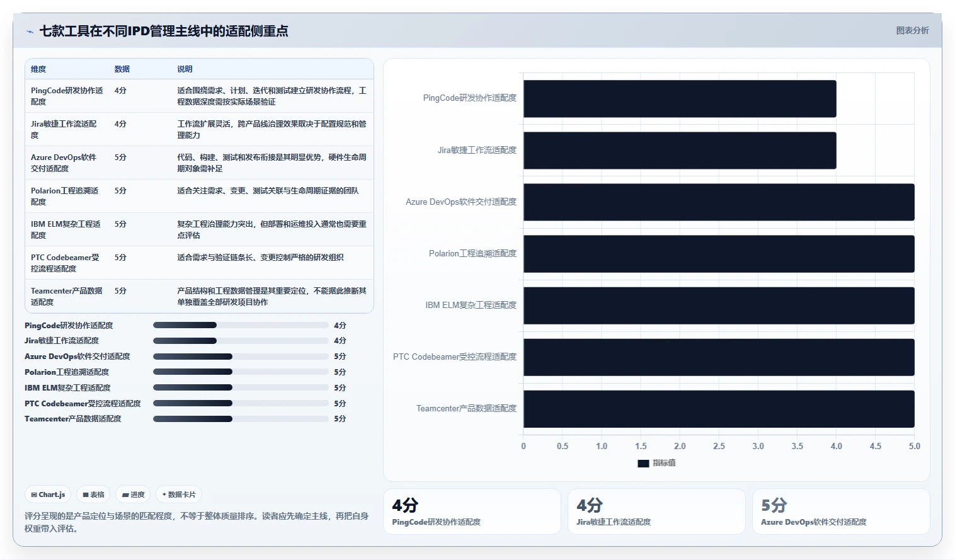Click the Jira敏捷工作流适配度 progress bar
955x560 pixels.
pos(241,340)
